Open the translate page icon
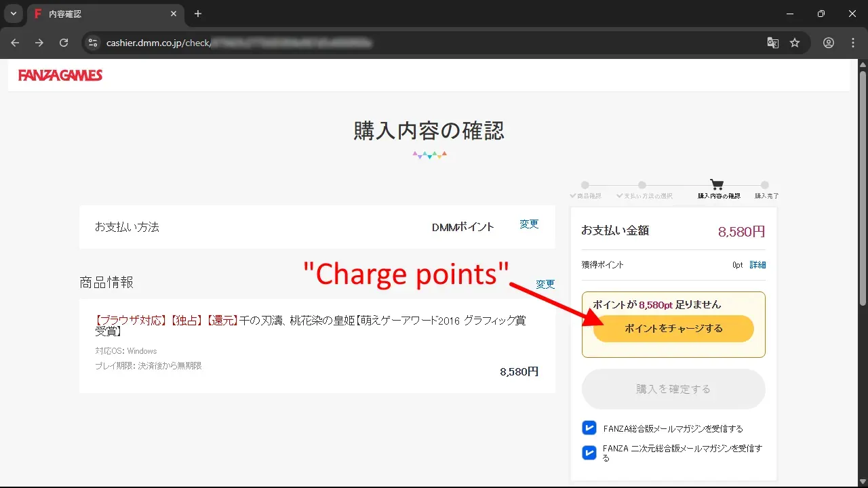868x488 pixels. coord(772,43)
